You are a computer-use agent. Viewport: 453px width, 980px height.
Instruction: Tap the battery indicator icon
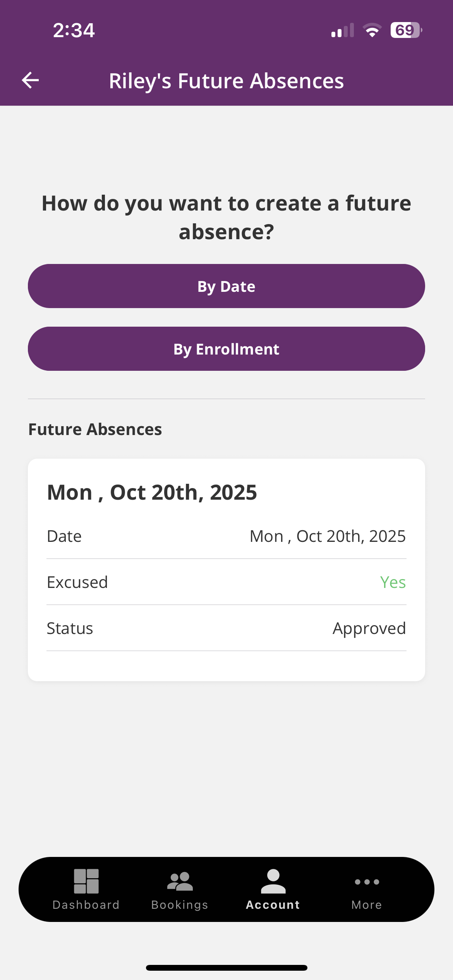point(405,30)
